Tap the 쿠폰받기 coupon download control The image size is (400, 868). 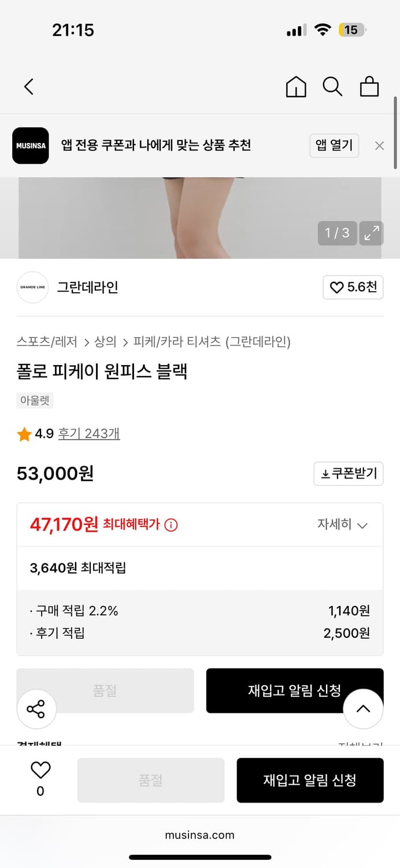point(349,473)
